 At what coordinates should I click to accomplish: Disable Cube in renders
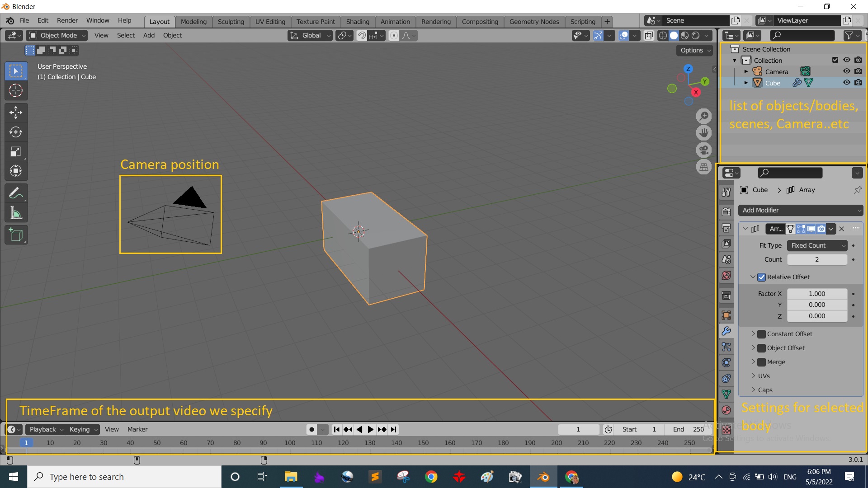[x=858, y=83]
